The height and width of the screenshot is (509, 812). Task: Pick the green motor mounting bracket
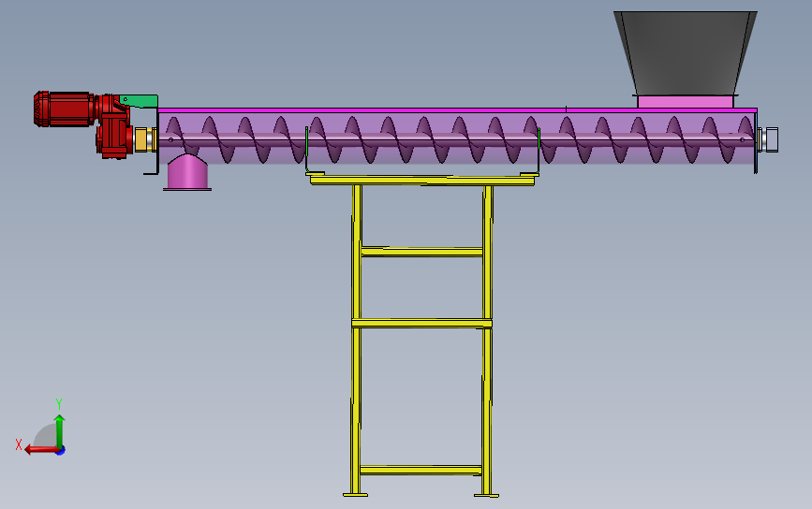[140, 101]
